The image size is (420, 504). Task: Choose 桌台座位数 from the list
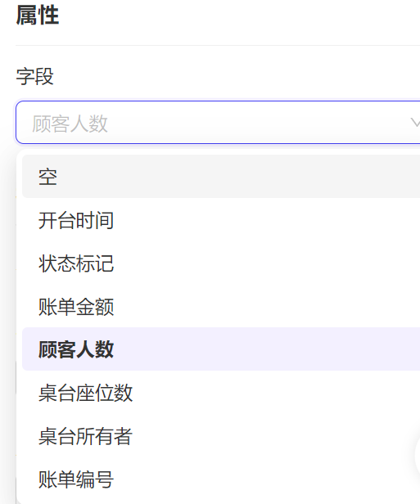tap(221, 393)
